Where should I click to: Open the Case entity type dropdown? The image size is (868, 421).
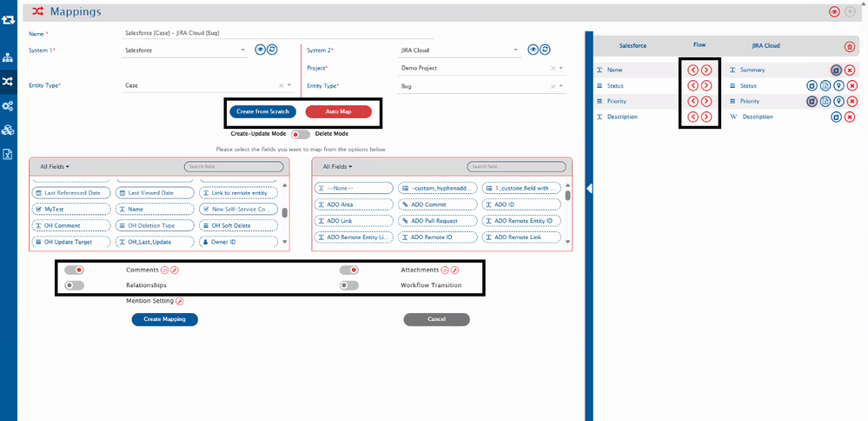(x=208, y=86)
